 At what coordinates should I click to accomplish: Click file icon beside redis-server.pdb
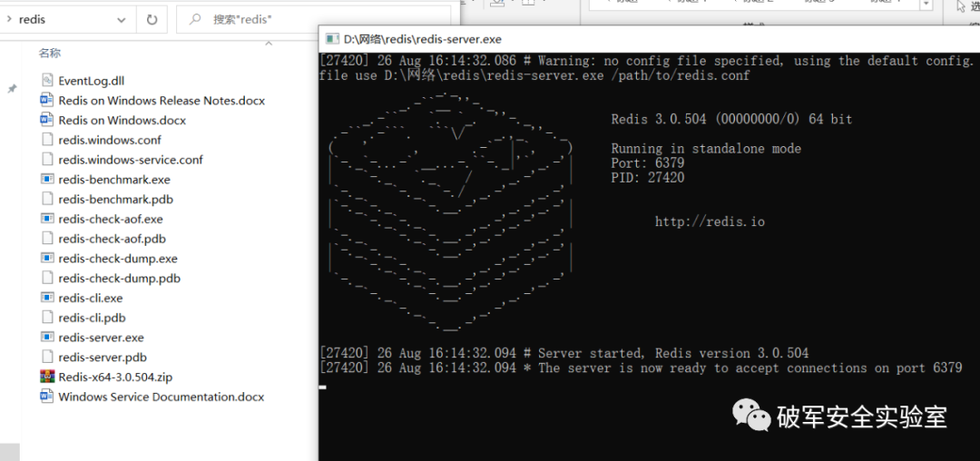47,358
